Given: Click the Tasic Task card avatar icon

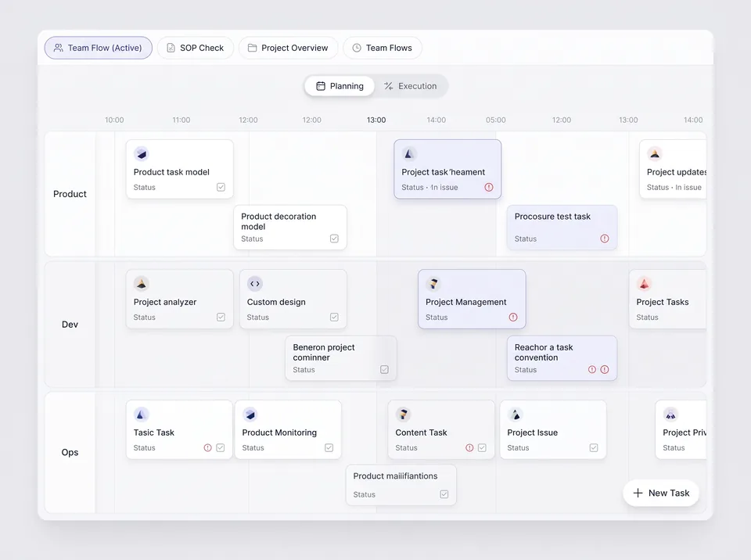Looking at the screenshot, I should (142, 415).
